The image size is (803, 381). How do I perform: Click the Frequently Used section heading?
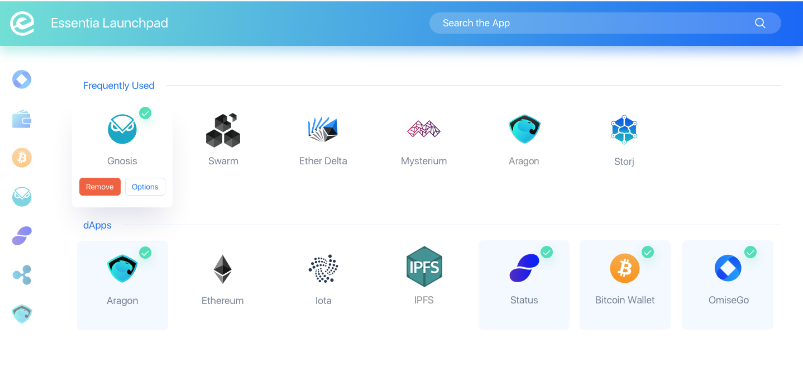[119, 86]
